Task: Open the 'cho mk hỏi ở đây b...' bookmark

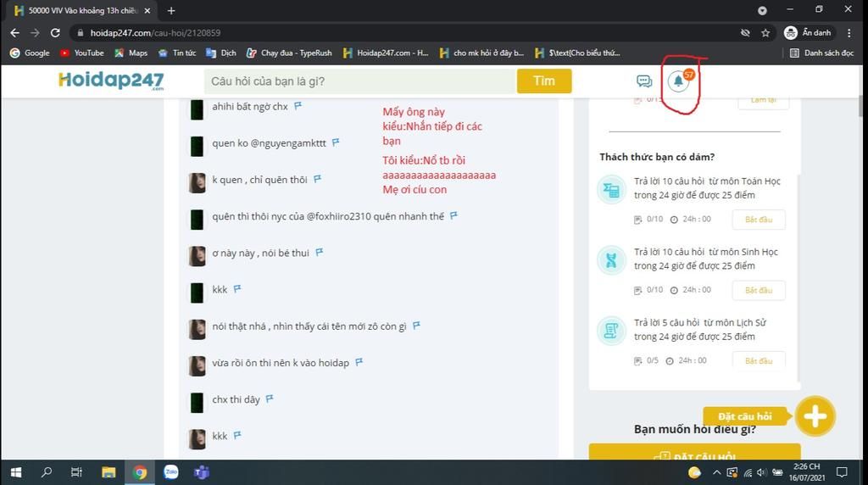Action: 481,53
